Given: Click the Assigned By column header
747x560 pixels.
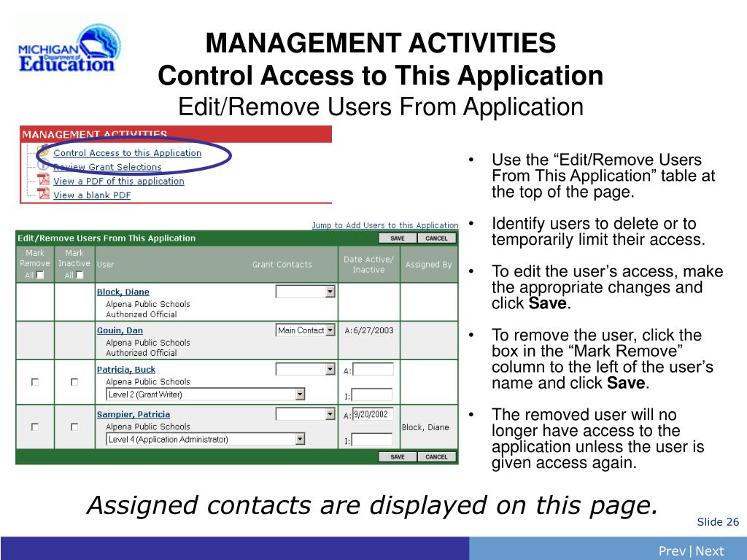Looking at the screenshot, I should (x=428, y=264).
